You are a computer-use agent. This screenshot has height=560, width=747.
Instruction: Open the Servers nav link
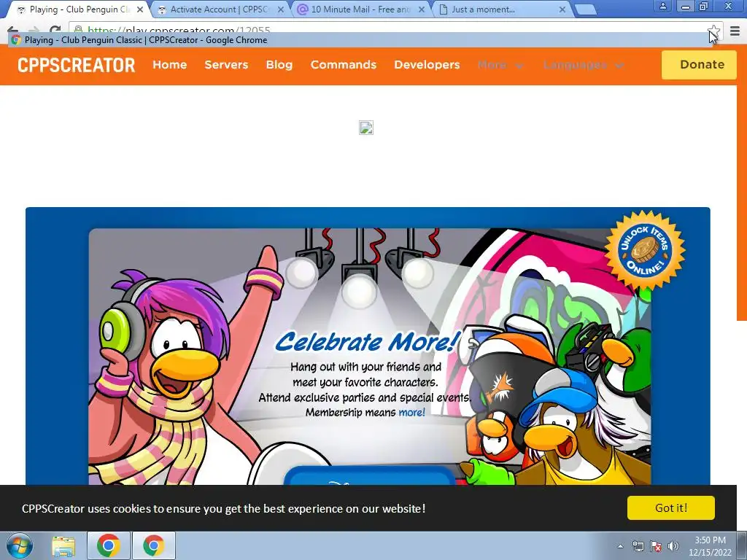tap(226, 65)
